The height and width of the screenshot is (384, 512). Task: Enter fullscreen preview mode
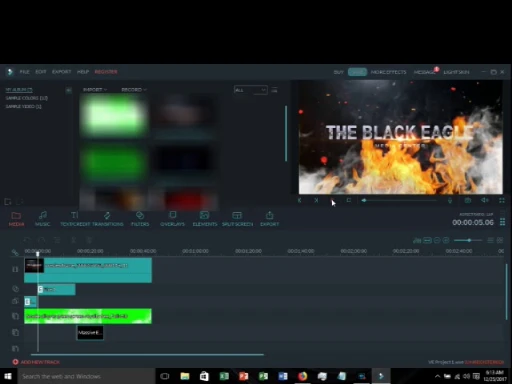pos(502,200)
